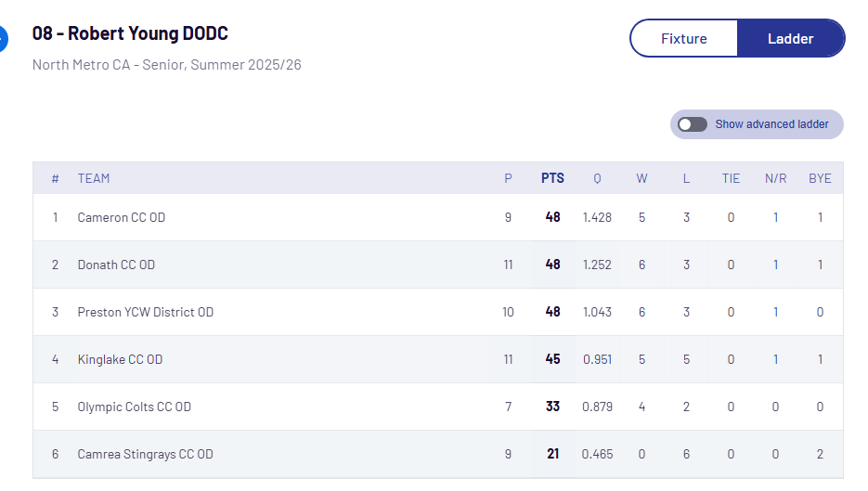868x491 pixels.
Task: Click Olympic Colts CC OD team
Action: pos(135,407)
